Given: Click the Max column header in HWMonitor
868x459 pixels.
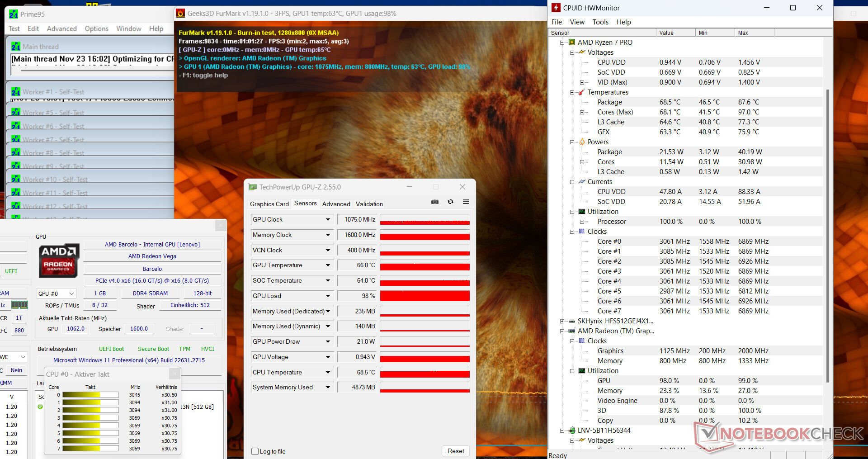Looking at the screenshot, I should coord(754,33).
